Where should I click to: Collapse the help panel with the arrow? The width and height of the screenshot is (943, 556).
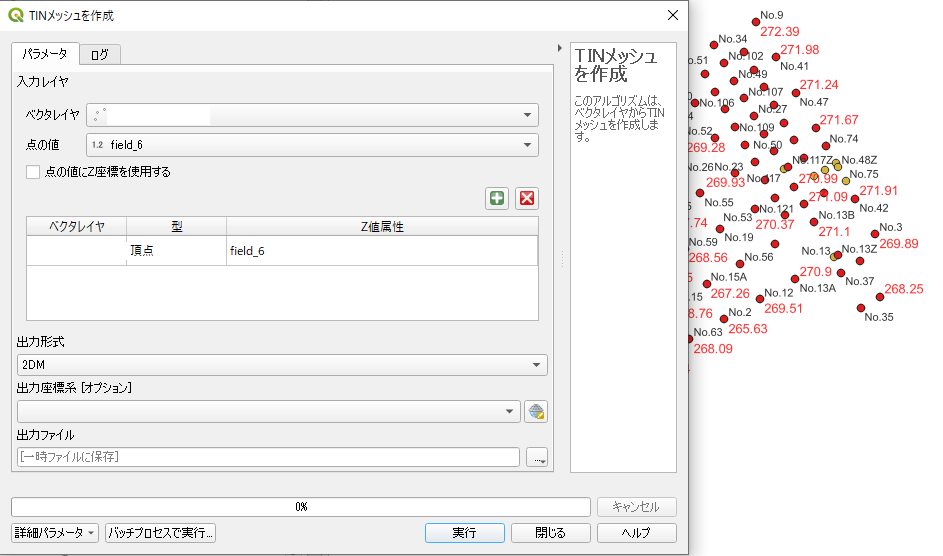click(559, 48)
